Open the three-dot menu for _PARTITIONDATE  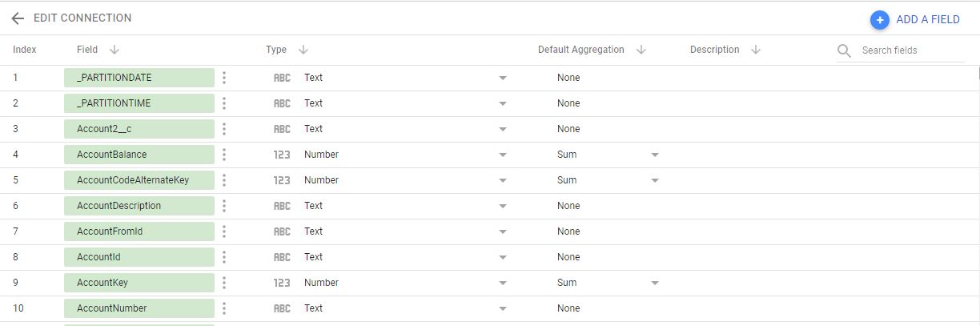224,78
